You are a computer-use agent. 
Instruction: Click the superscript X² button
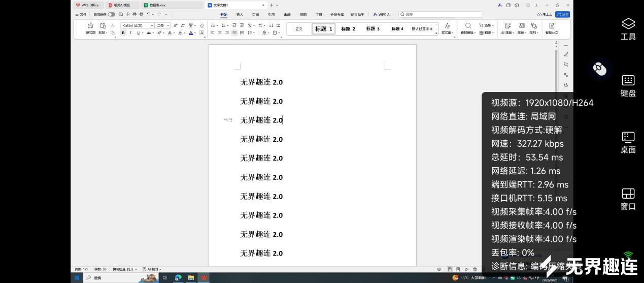(x=159, y=33)
